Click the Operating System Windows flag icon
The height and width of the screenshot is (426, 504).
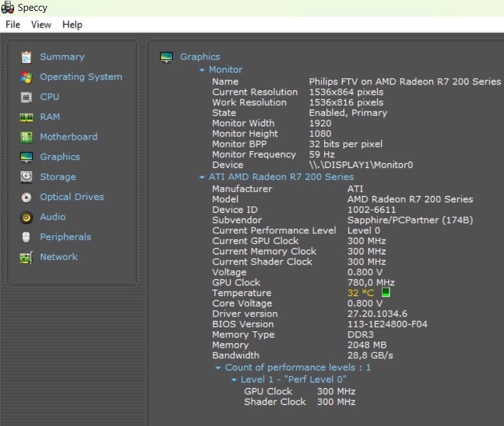(x=26, y=77)
